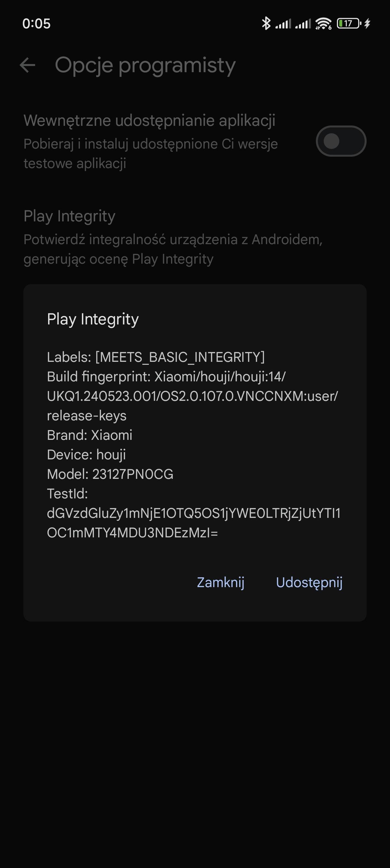Screen dimensions: 390x868
Task: Tap the Opcje programisty page title
Action: 145,65
